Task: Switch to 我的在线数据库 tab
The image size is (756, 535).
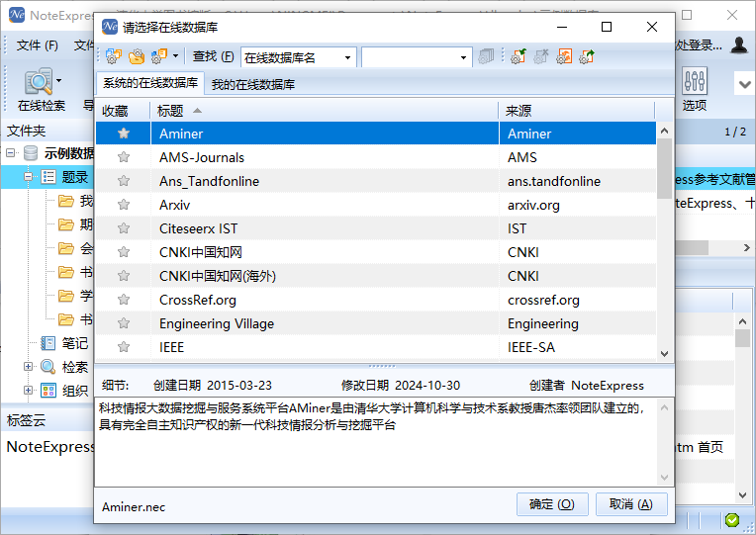Action: click(253, 84)
